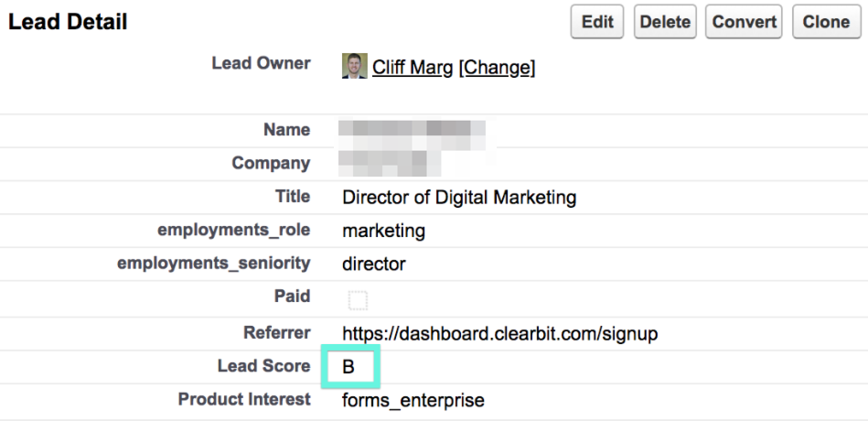868x421 pixels.
Task: Click the Lead Detail heading
Action: (68, 22)
